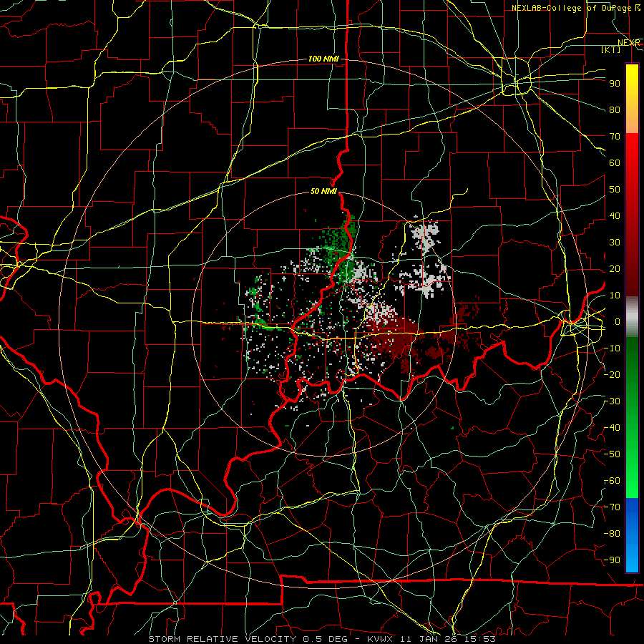Image resolution: width=644 pixels, height=644 pixels.
Task: Click the 15:53 timestamp in the caption
Action: click(x=482, y=639)
